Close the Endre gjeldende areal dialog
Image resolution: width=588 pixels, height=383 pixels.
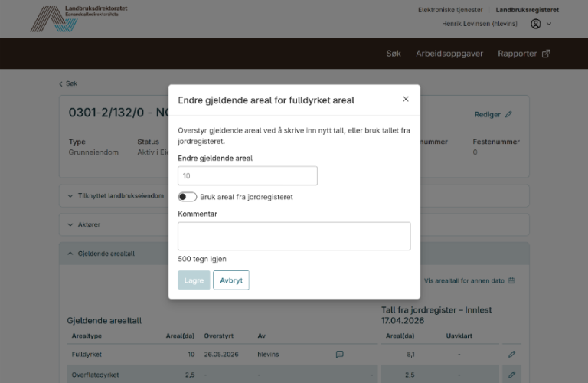click(x=405, y=99)
